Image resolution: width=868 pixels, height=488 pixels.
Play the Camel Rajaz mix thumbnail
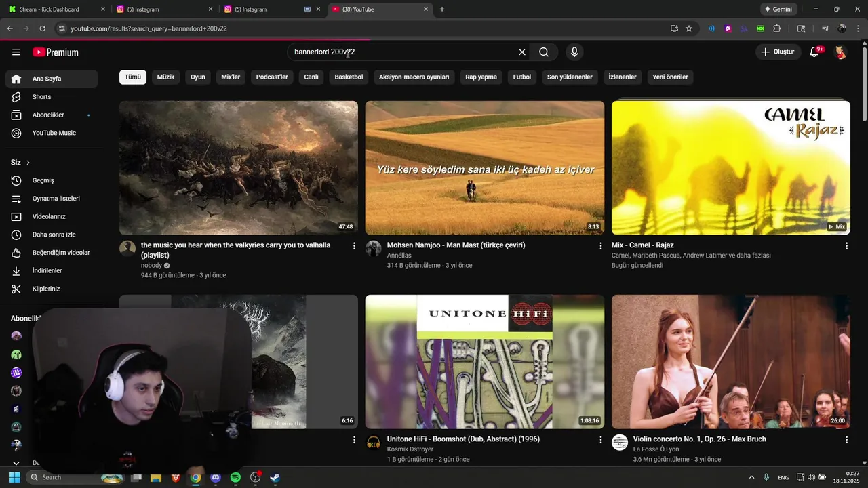pos(730,168)
